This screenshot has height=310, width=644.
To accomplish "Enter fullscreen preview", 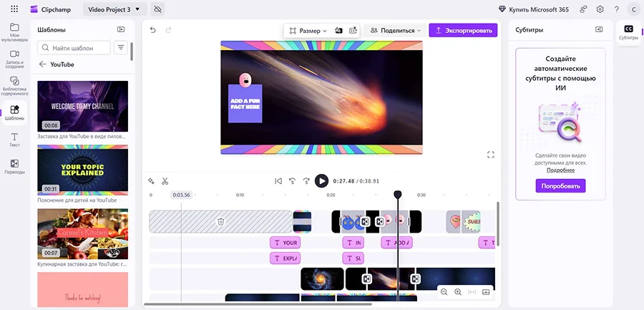I will tap(490, 155).
